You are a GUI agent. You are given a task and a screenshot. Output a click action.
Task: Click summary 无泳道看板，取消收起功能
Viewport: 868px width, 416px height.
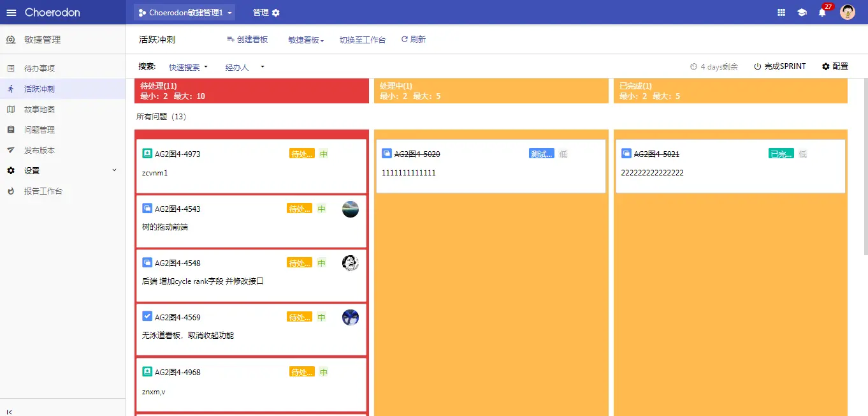[188, 336]
